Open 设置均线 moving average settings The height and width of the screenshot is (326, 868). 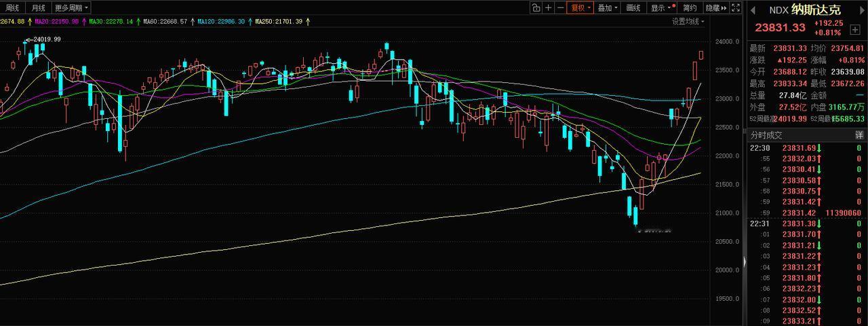click(x=688, y=21)
